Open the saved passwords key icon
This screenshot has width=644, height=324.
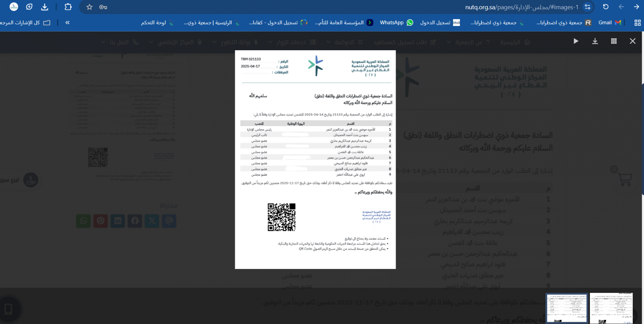(103, 7)
